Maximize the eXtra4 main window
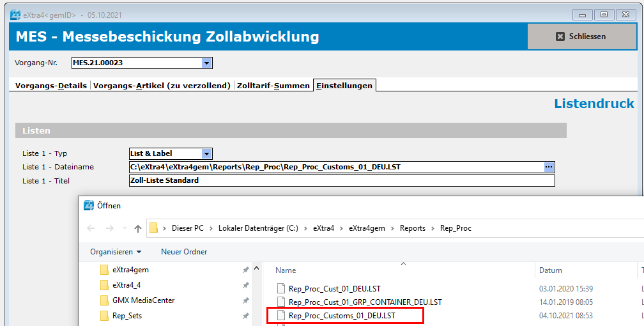 click(604, 15)
